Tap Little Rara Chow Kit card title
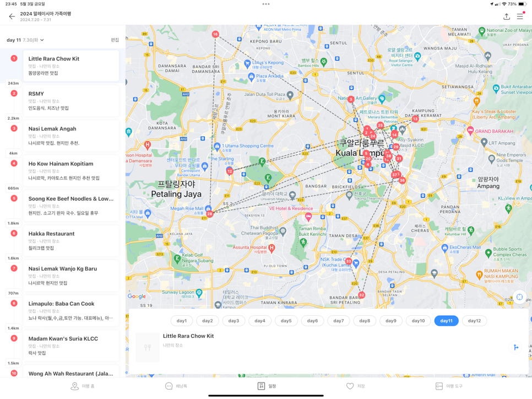This screenshot has width=532, height=399. pos(188,336)
